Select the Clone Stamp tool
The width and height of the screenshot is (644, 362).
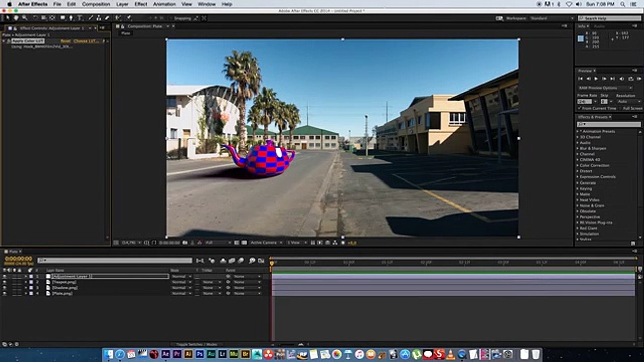click(99, 18)
